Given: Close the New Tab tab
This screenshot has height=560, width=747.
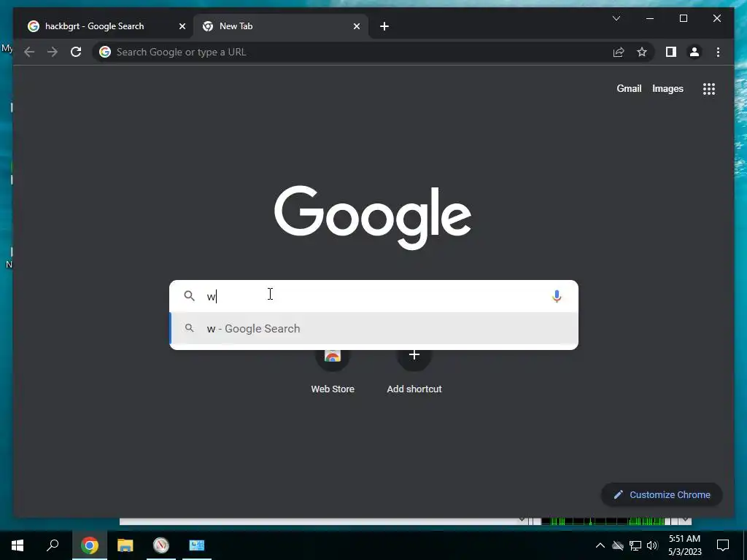Looking at the screenshot, I should point(356,26).
